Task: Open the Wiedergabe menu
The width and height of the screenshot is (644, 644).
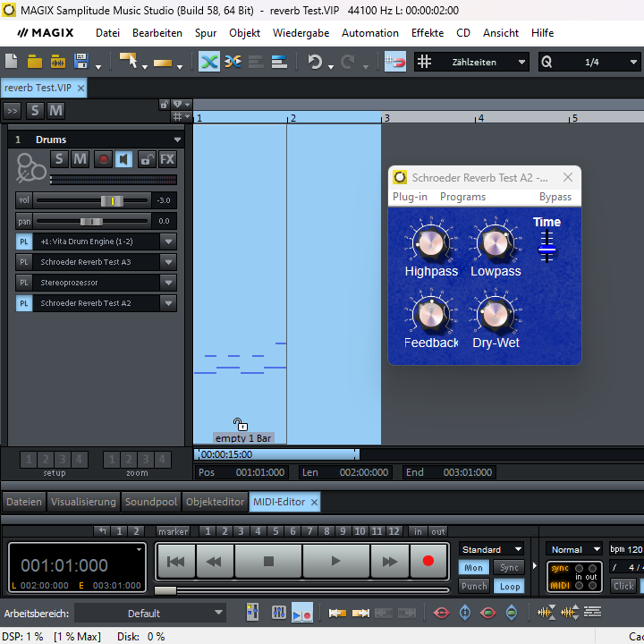Action: point(301,33)
